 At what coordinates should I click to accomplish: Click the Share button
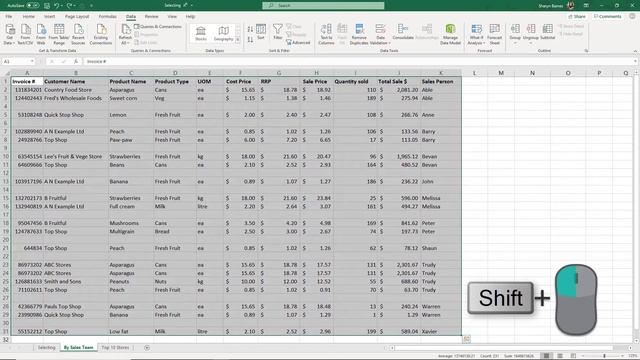click(577, 17)
